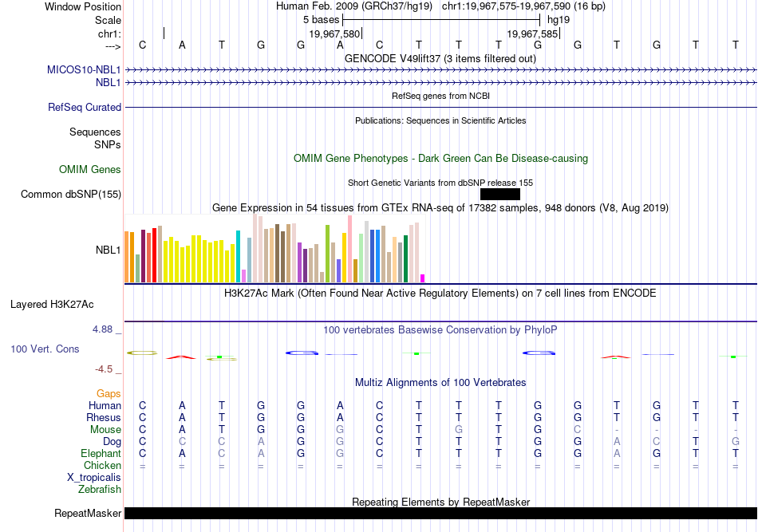Click the NBL1 label under MICOS10-NBL1

coord(108,83)
